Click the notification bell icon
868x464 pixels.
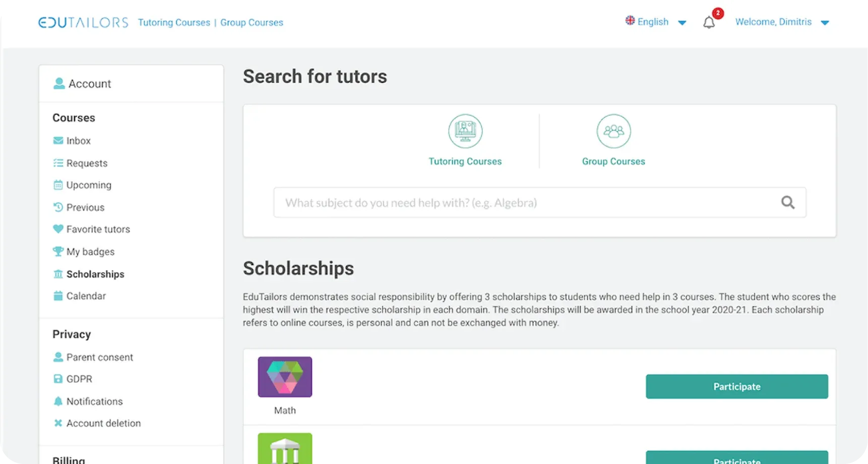[709, 23]
